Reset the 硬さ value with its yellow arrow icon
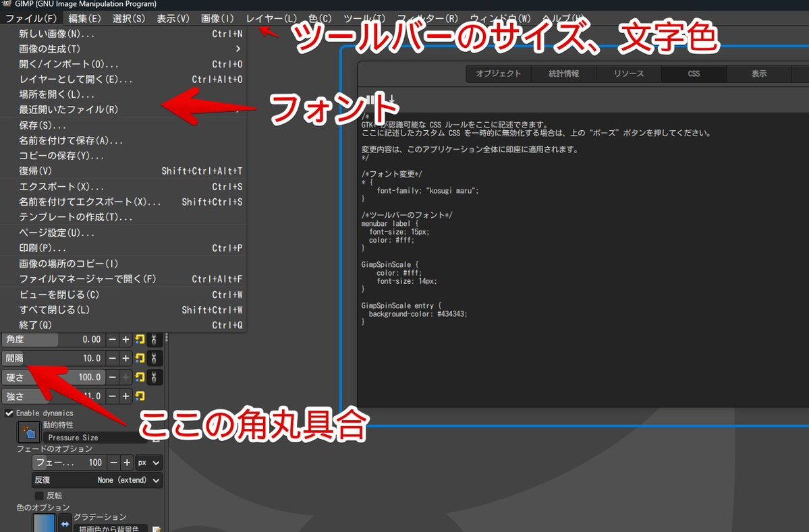Screen dimensions: 809x532 tap(140, 378)
